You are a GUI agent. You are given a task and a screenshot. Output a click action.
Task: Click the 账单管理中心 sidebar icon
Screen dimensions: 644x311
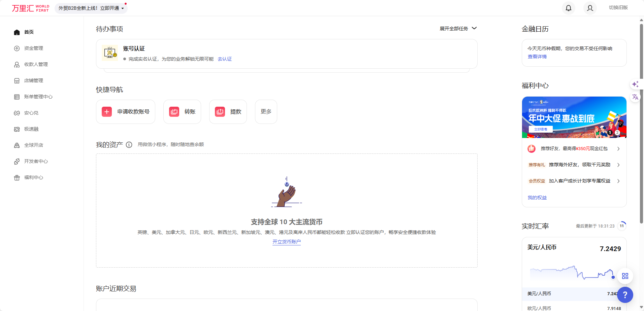[17, 97]
